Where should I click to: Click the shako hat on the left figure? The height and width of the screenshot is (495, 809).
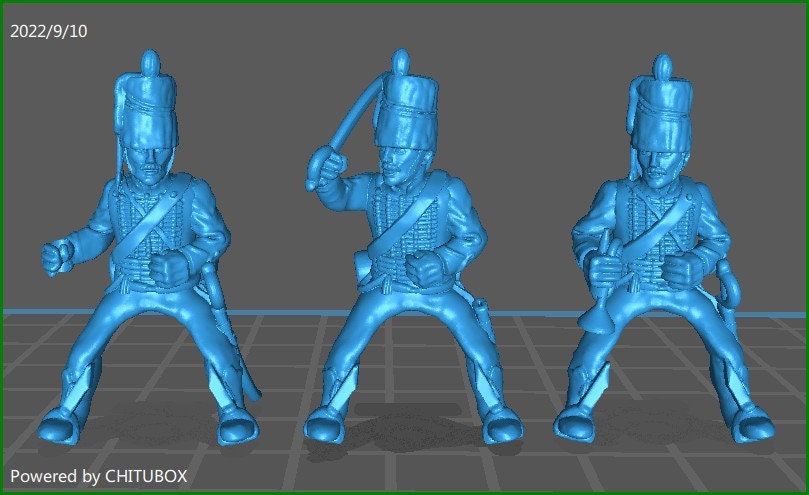tap(151, 112)
